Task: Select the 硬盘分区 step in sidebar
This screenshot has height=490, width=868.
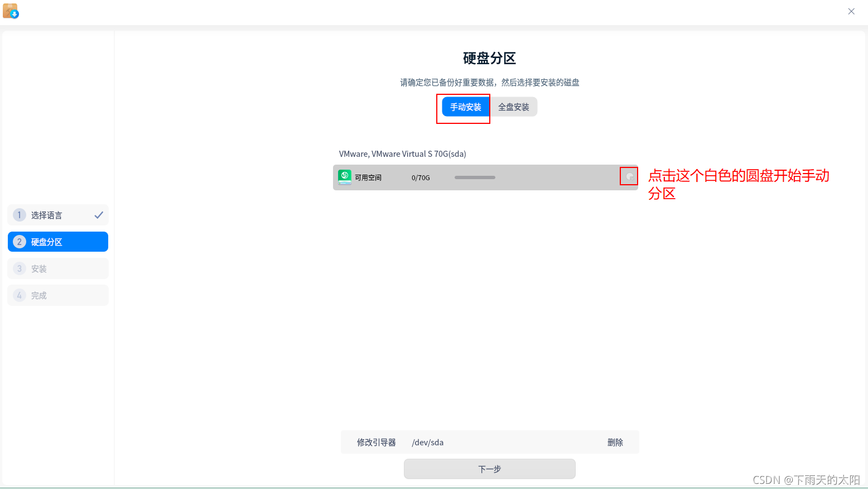Action: (58, 242)
